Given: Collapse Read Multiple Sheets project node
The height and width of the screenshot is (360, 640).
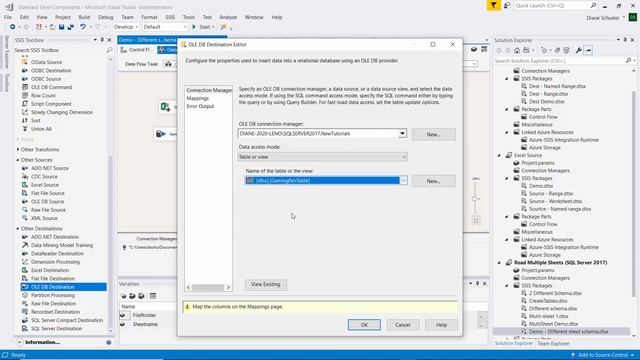Looking at the screenshot, I should coord(499,263).
